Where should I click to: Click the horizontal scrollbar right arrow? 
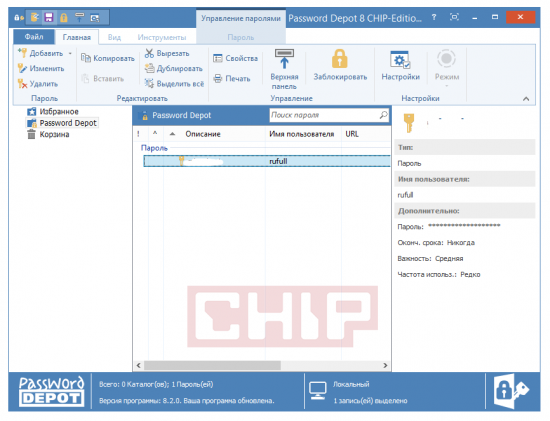[385, 366]
